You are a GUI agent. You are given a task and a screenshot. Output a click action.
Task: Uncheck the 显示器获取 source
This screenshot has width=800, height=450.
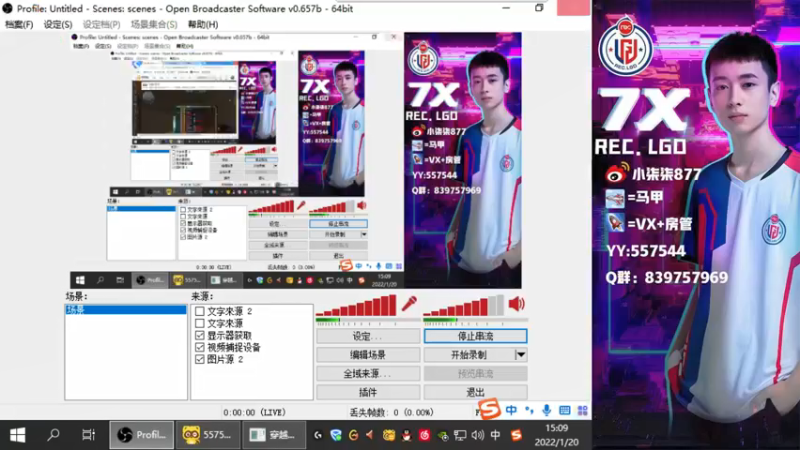200,335
